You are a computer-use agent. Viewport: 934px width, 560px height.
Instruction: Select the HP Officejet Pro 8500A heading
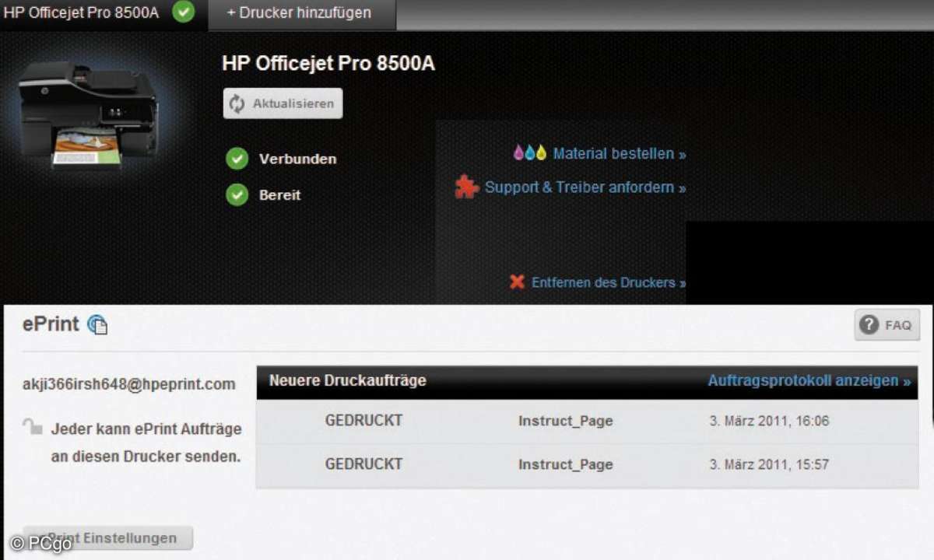click(x=328, y=64)
